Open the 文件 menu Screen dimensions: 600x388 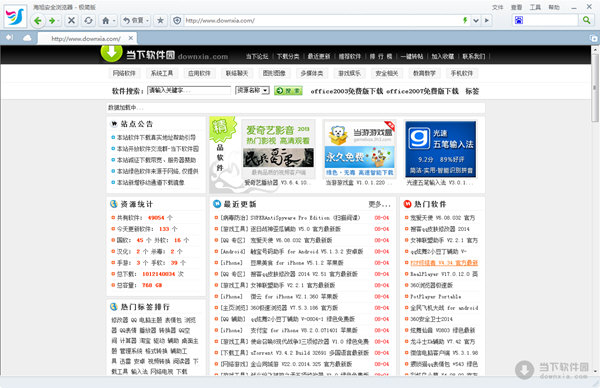(497, 7)
